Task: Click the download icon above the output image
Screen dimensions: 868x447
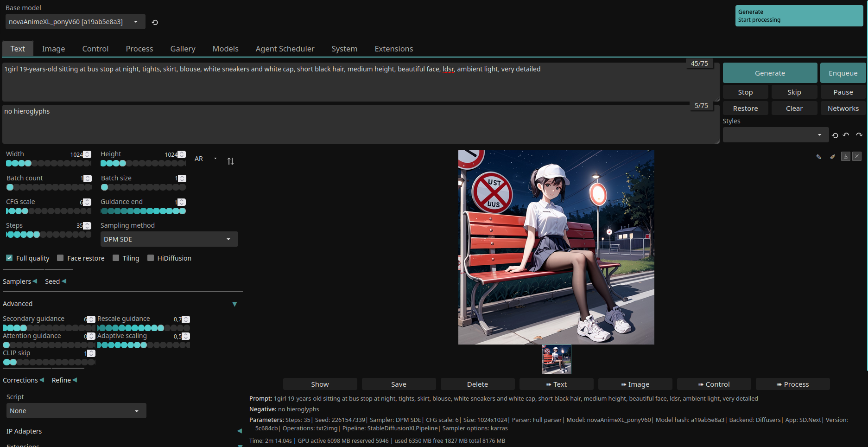Action: (845, 157)
